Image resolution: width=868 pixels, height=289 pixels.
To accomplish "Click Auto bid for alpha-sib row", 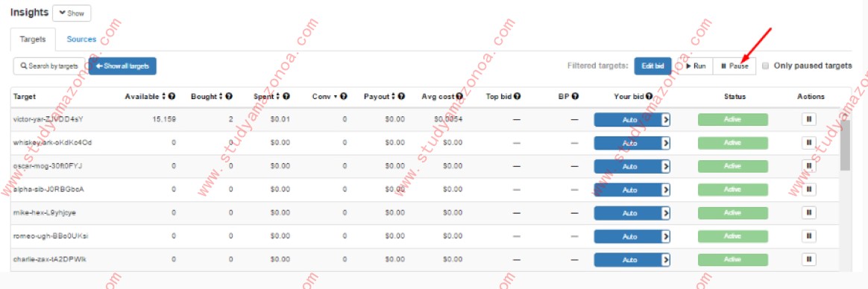I will (629, 189).
